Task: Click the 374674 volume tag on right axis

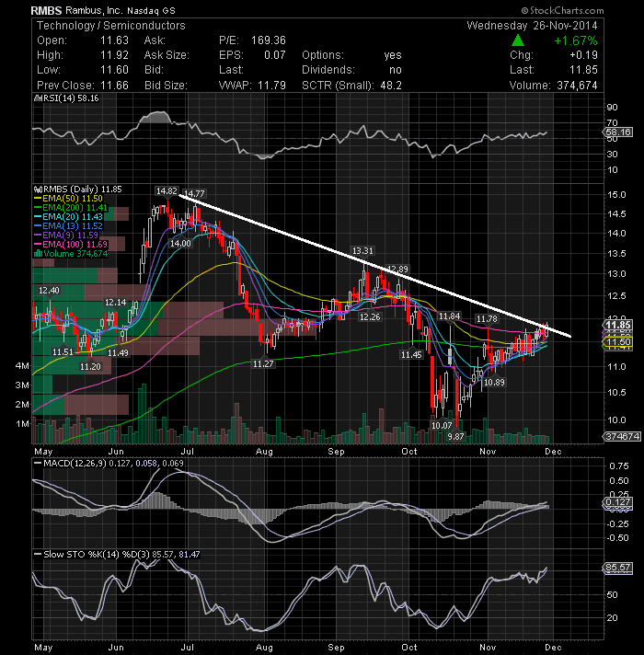Action: click(x=622, y=437)
